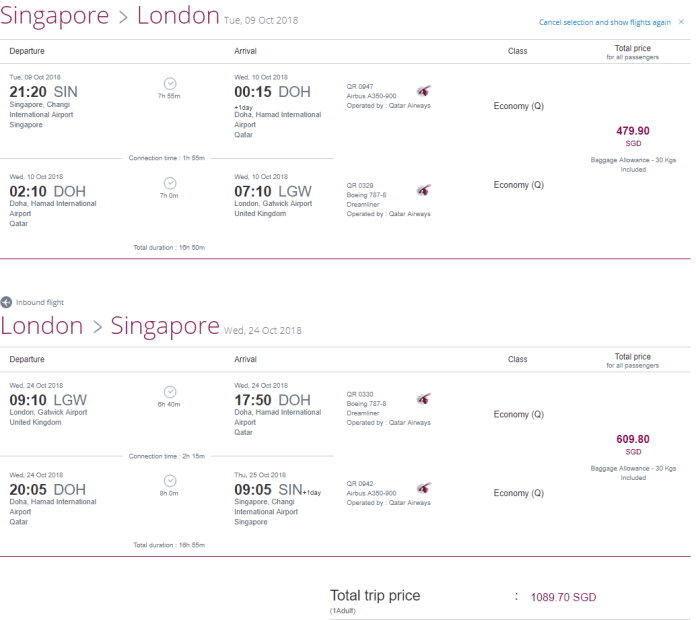Click the Qatar Airways logo beside QR 0947

click(x=424, y=90)
